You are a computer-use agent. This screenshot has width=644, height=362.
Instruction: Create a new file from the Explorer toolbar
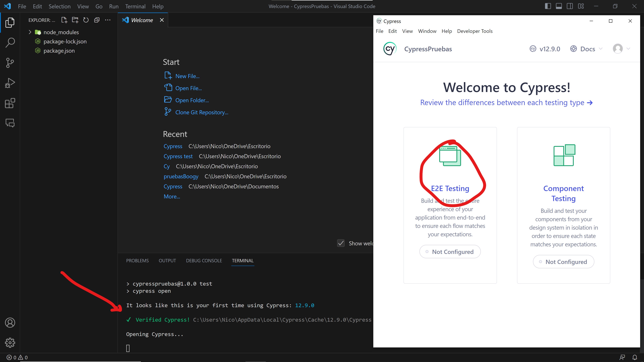pos(64,20)
